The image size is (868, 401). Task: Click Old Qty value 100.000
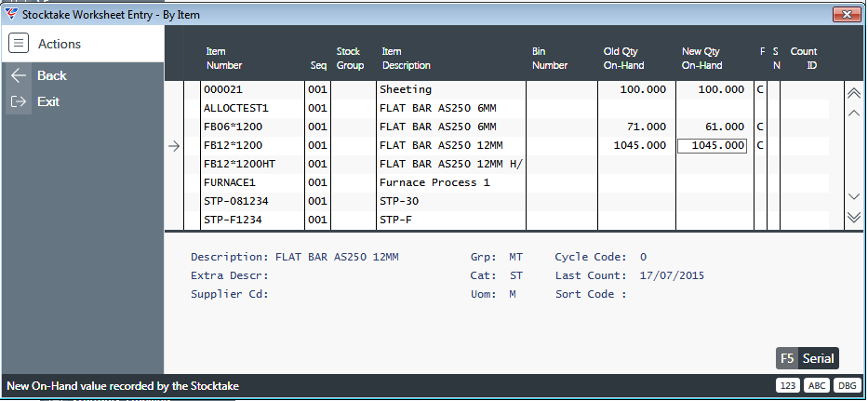coord(643,89)
